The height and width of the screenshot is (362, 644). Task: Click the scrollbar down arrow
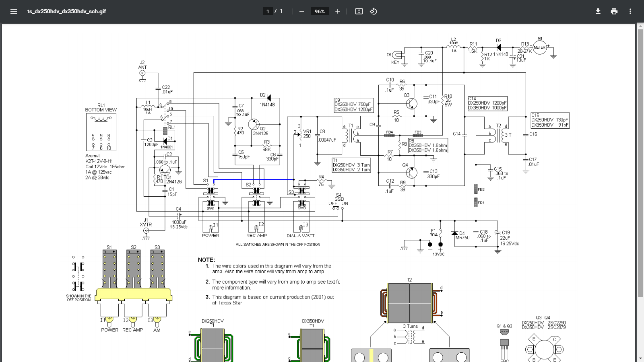click(640, 358)
